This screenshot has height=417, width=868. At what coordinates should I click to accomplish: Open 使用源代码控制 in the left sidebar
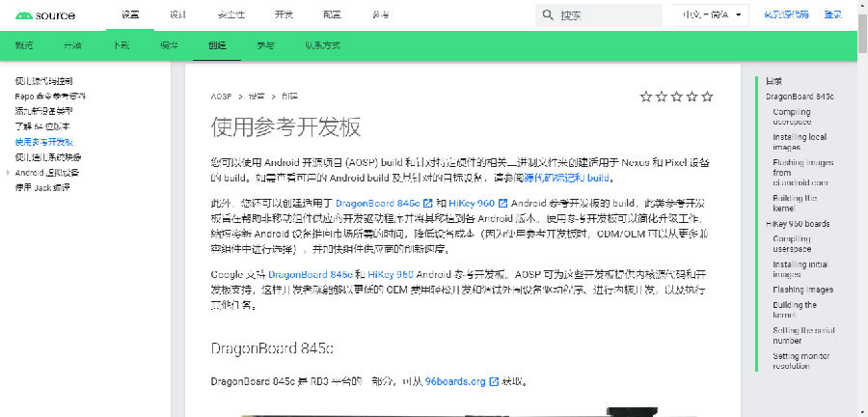tap(43, 81)
